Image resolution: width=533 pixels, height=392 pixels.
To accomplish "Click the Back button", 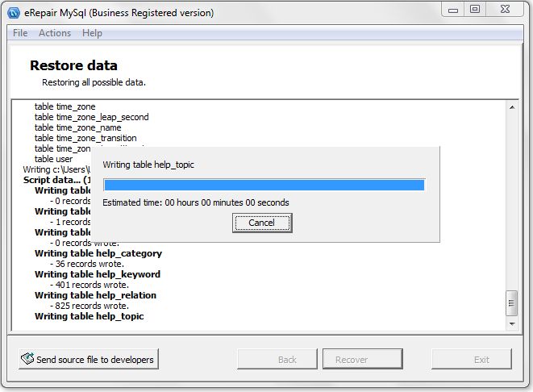I will 277,359.
